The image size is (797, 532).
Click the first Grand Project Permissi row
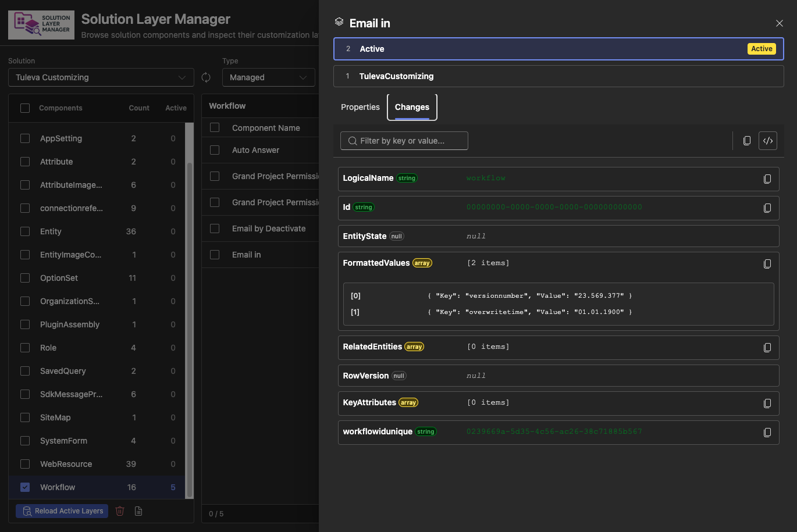click(261, 176)
